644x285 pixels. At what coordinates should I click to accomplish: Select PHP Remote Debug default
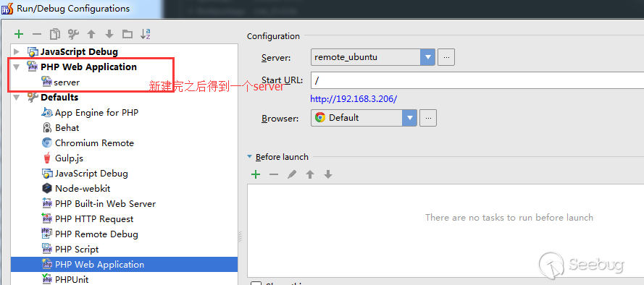click(90, 234)
